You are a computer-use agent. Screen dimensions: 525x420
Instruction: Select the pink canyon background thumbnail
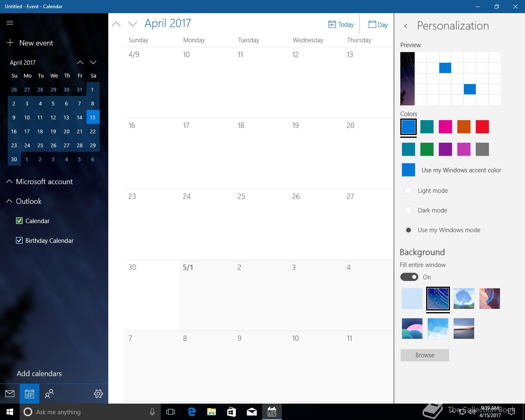click(x=490, y=299)
